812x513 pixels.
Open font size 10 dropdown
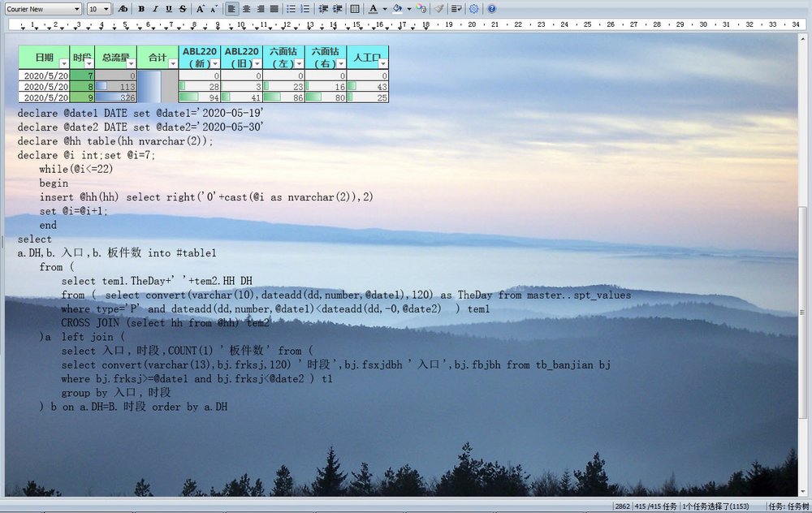[106, 9]
